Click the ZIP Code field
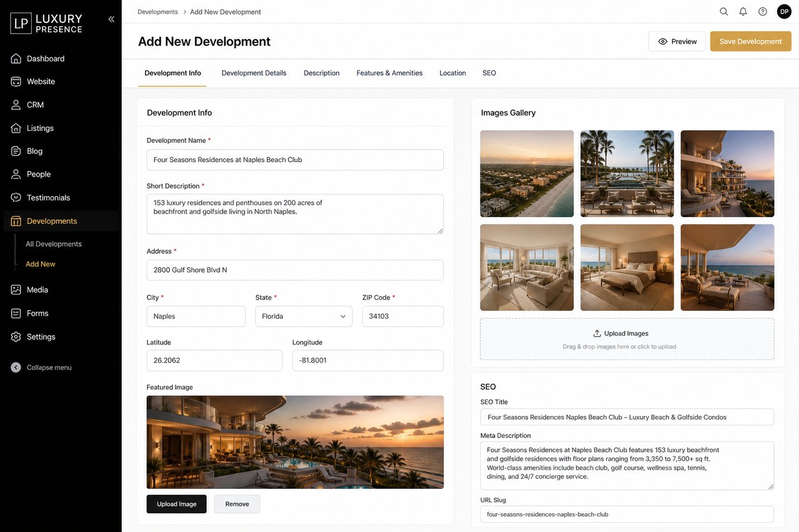799x532 pixels. pos(403,316)
